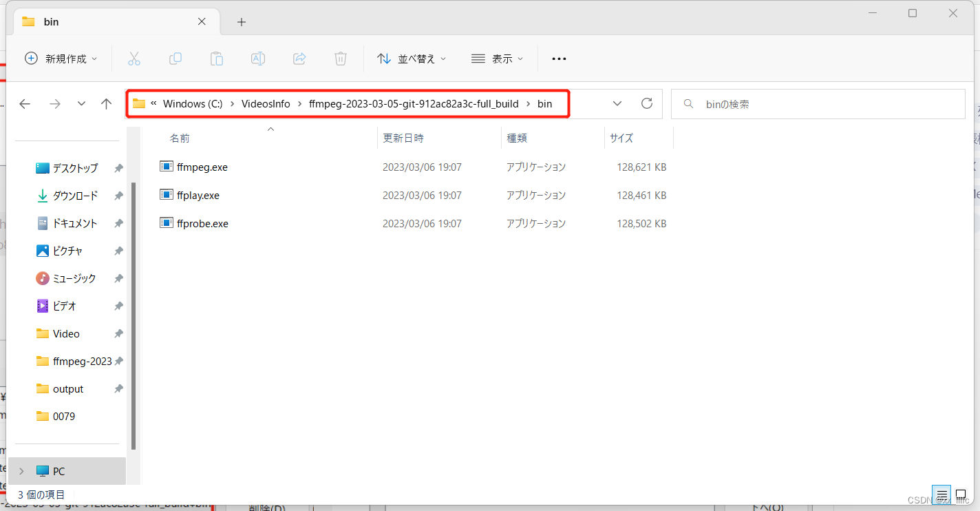Click the Paste clipboard icon
Screen dimensions: 980x511
coord(217,59)
